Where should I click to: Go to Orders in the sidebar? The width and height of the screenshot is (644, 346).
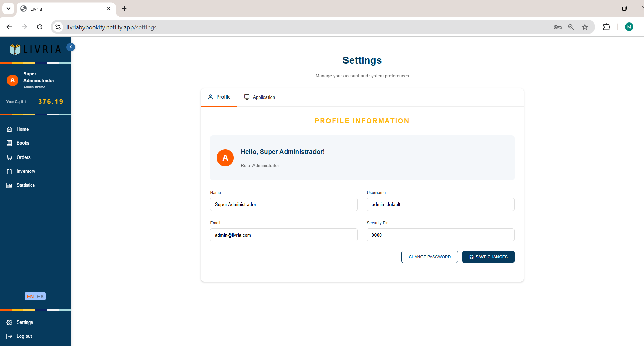click(24, 157)
